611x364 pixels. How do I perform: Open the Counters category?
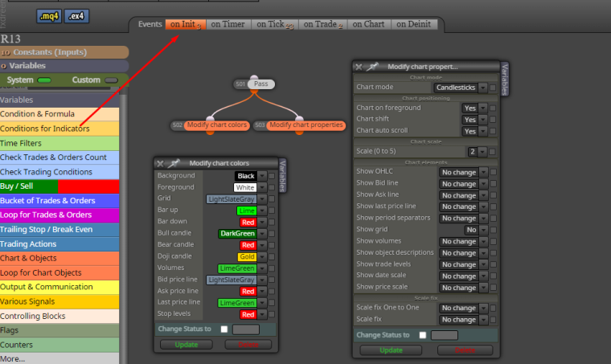click(x=59, y=345)
